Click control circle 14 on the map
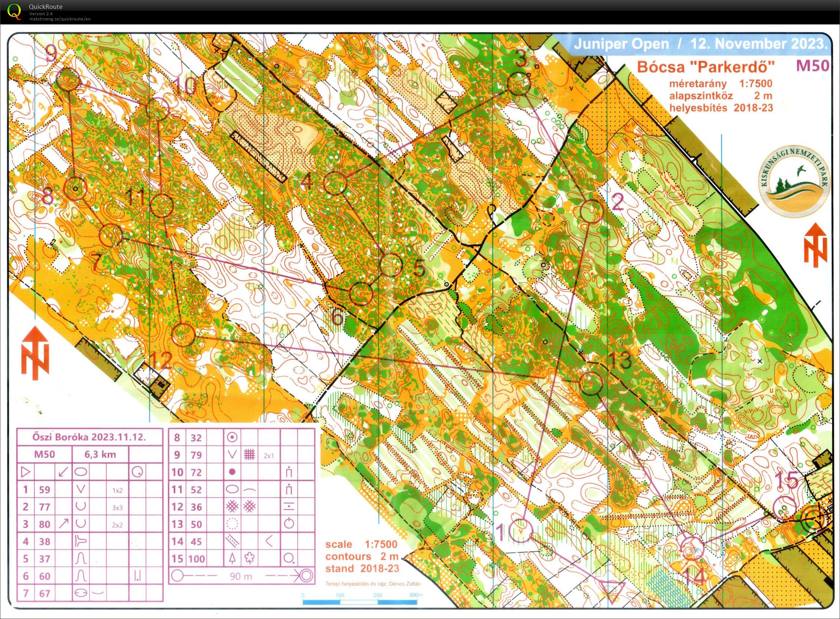This screenshot has width=840, height=619. (x=692, y=548)
